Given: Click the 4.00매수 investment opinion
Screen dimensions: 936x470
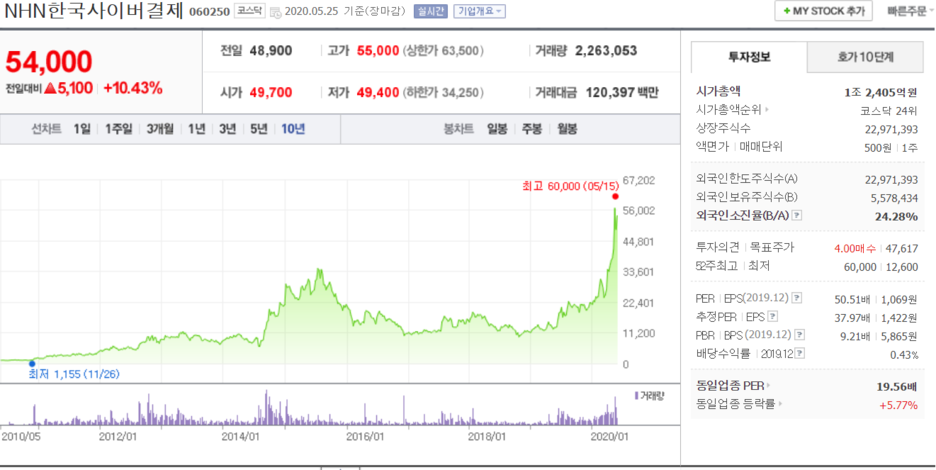Looking at the screenshot, I should click(855, 248).
